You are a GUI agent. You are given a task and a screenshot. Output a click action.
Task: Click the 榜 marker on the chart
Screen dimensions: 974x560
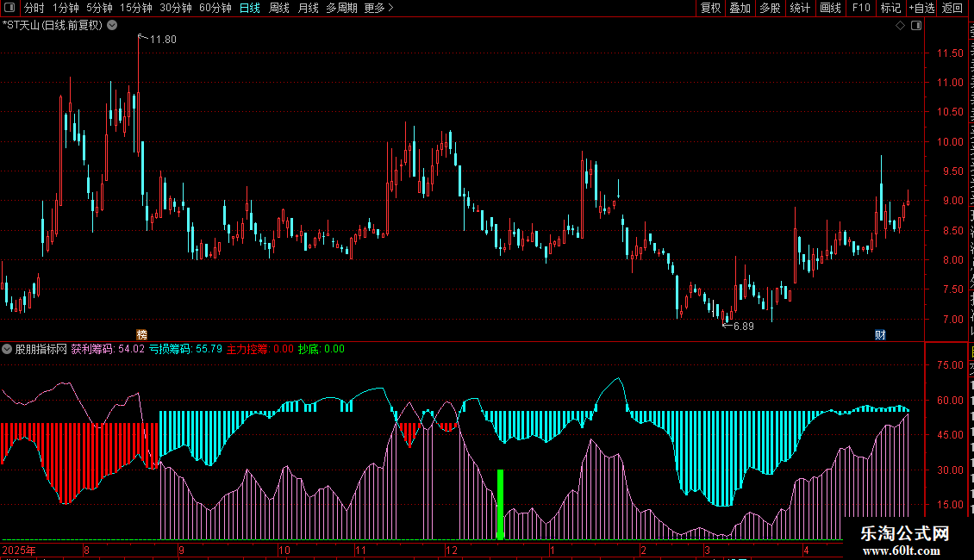click(x=141, y=334)
